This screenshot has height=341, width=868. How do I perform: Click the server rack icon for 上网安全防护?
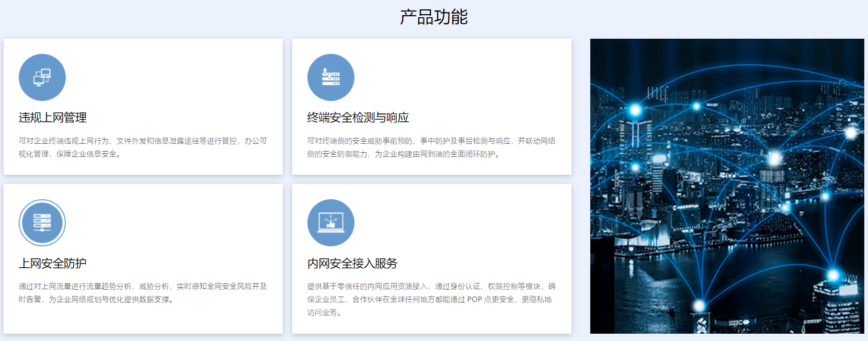(x=42, y=223)
